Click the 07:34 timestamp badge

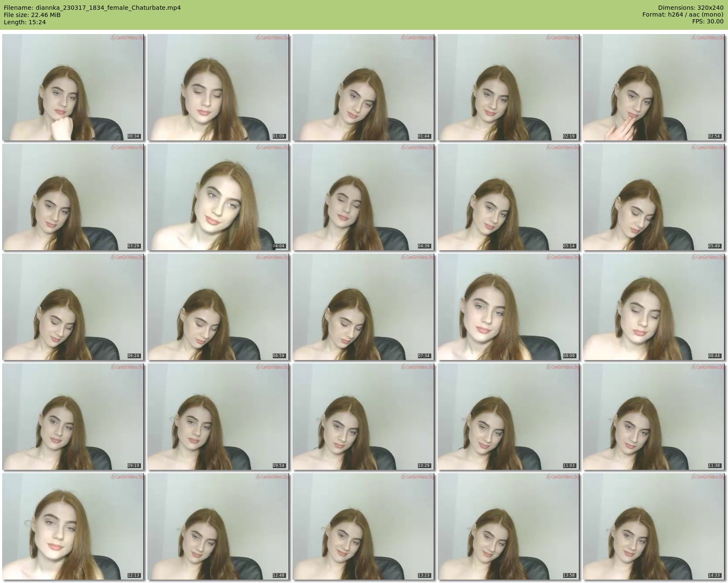point(424,356)
